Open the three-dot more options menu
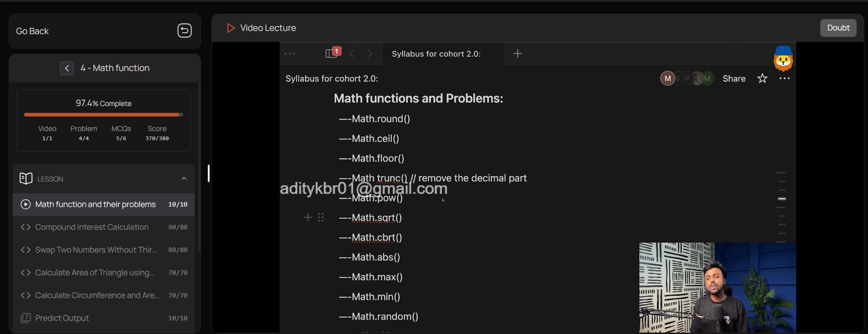The height and width of the screenshot is (334, 868). 784,79
